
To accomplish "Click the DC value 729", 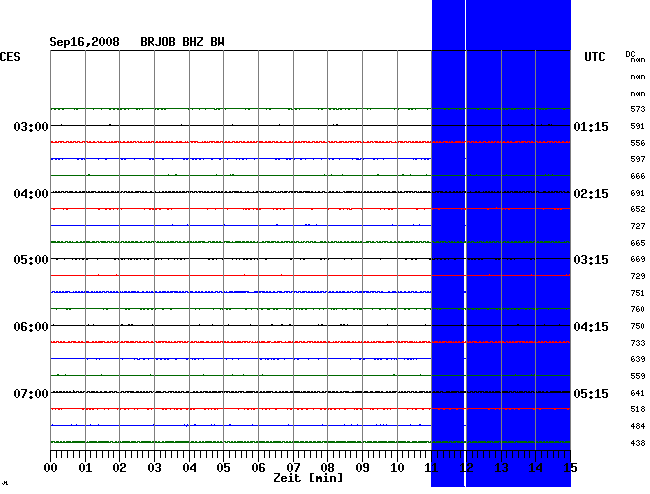I will 638,276.
